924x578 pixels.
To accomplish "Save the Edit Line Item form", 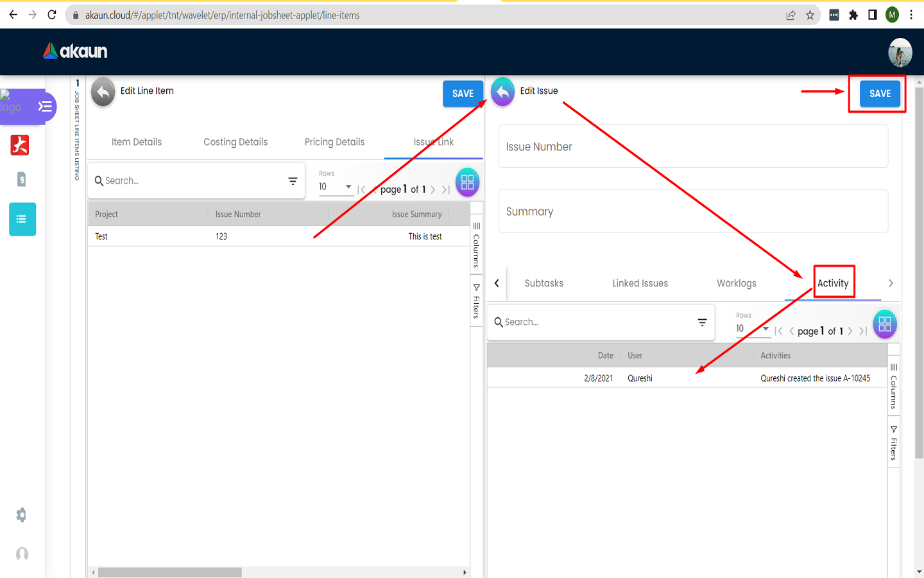I will coord(463,94).
